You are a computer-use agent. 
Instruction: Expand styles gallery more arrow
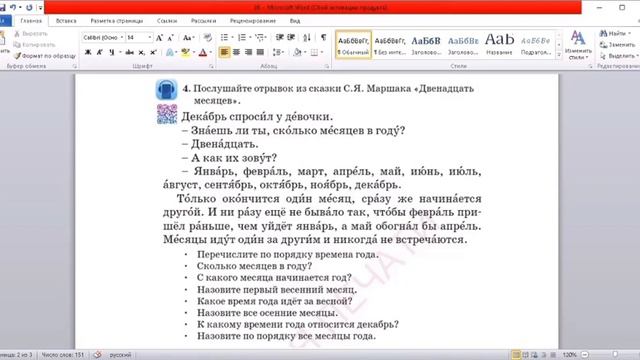(x=559, y=55)
